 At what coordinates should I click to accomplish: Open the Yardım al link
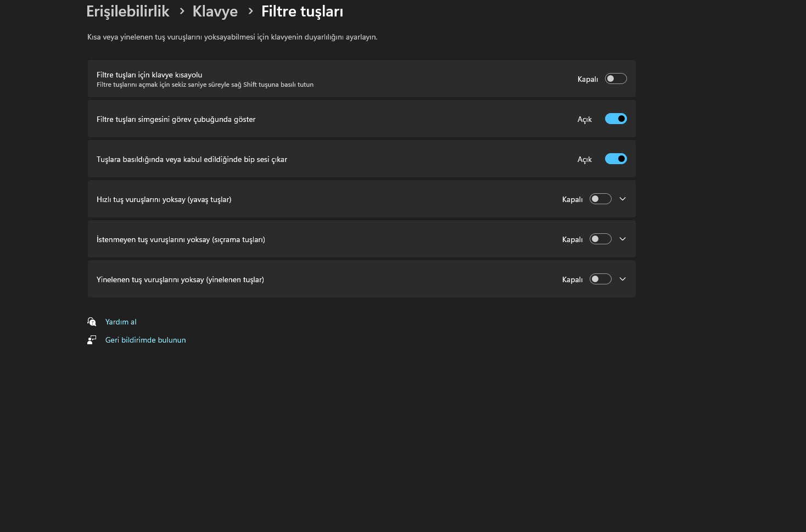pos(121,322)
